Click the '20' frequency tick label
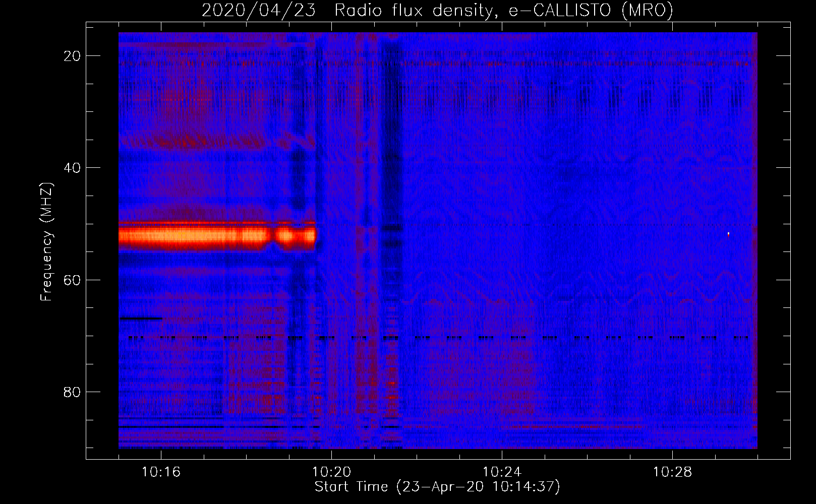 click(72, 56)
